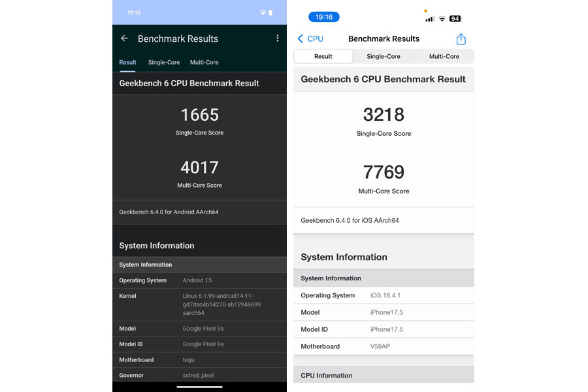Switch to Multi-Core tab on Android
Screen dimensions: 588x392
click(x=204, y=62)
